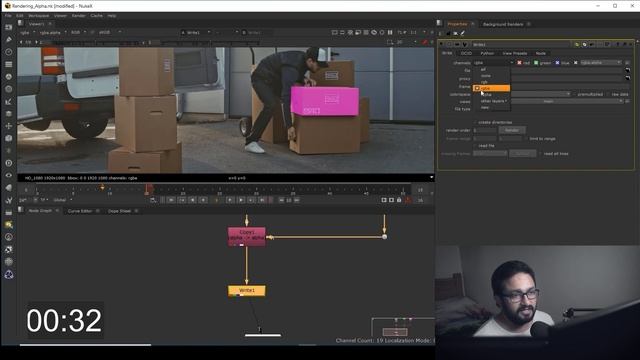
Task: Open the Help menu
Action: tap(112, 16)
